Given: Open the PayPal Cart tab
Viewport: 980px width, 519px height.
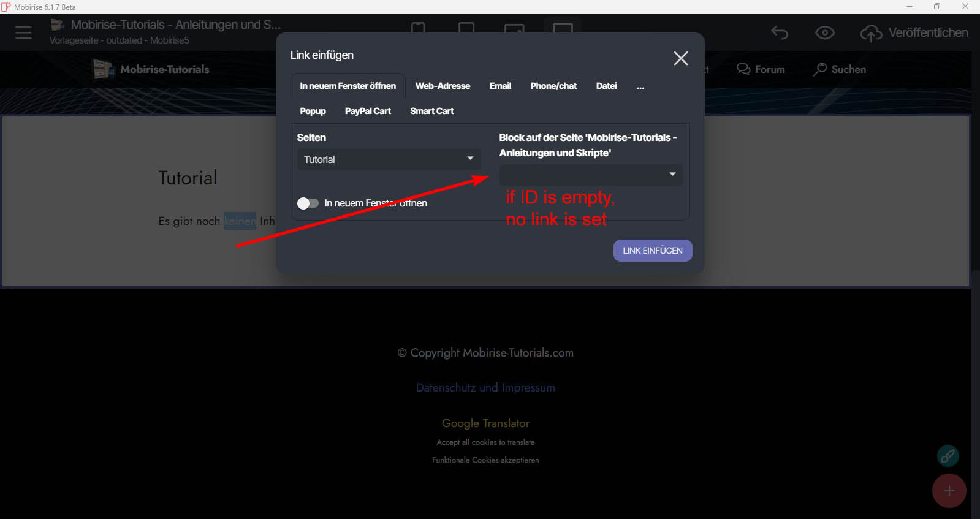Looking at the screenshot, I should coord(368,111).
